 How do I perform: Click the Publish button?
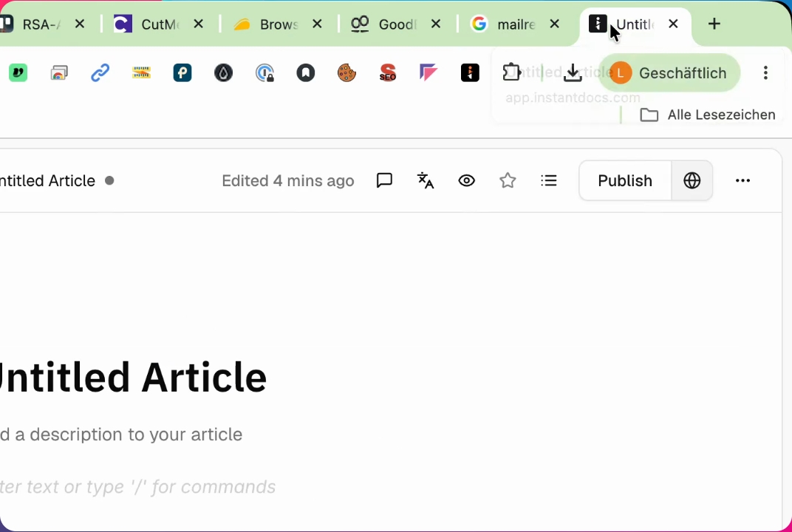(x=625, y=181)
